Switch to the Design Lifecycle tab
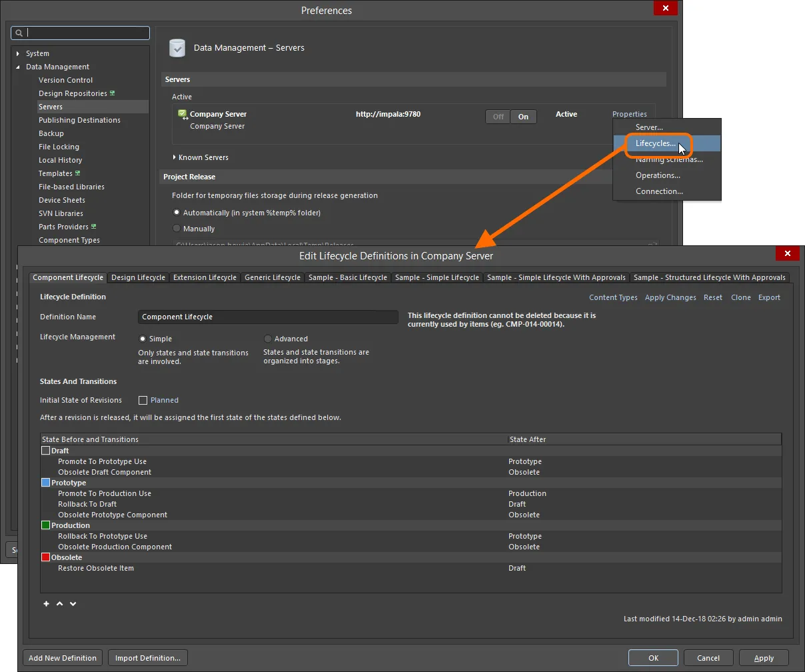Screen dimensions: 805x672 tap(138, 277)
